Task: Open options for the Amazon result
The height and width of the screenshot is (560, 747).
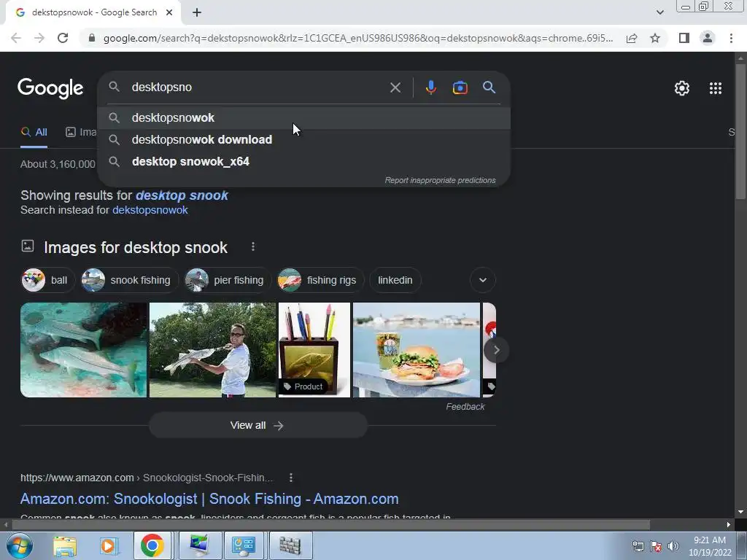Action: click(290, 478)
